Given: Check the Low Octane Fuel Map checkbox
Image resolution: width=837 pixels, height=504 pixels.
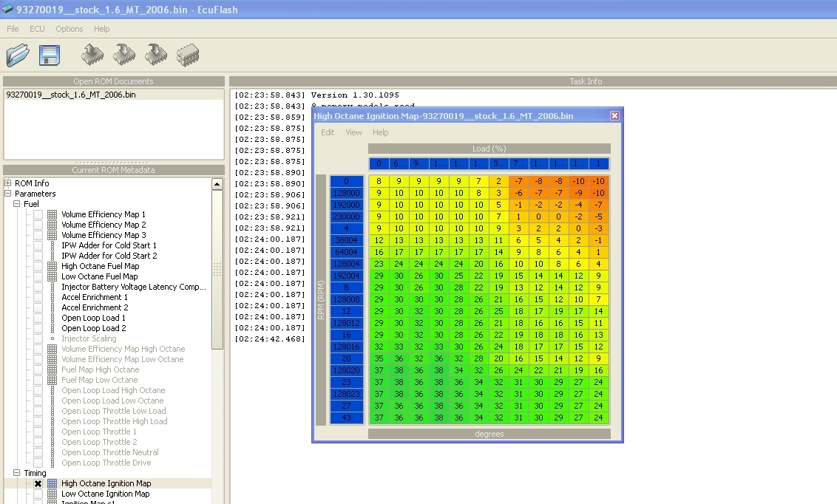Looking at the screenshot, I should [x=38, y=276].
